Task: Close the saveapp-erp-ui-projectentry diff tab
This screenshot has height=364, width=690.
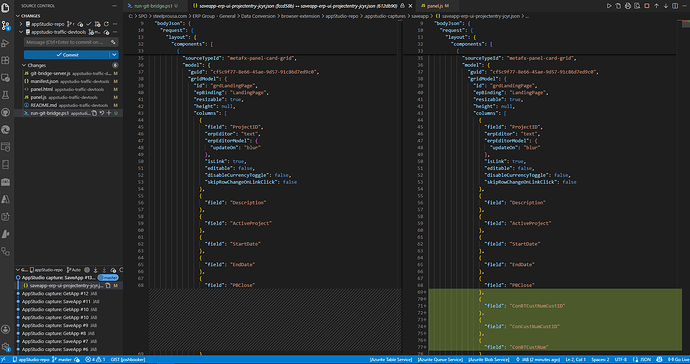Action: click(x=411, y=6)
